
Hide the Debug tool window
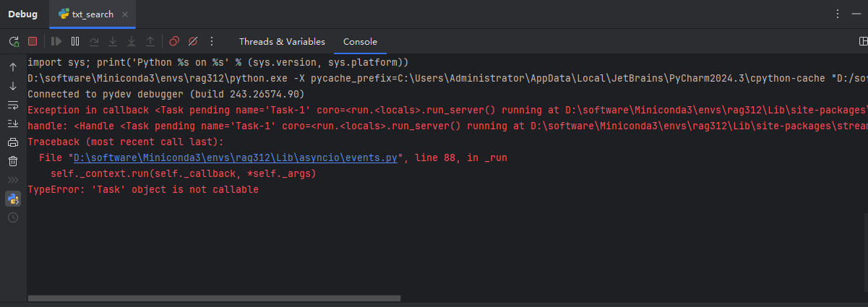[857, 14]
